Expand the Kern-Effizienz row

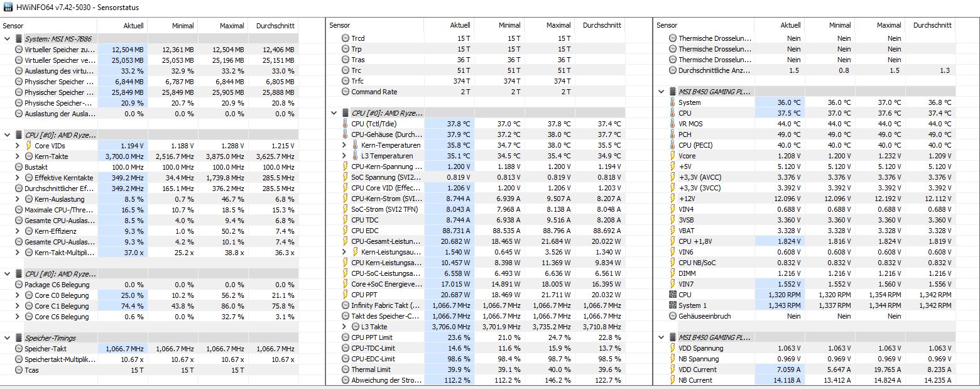[18, 231]
